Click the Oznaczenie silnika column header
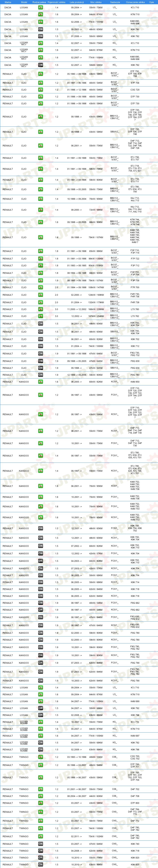The image size is (158, 868). 135,2
